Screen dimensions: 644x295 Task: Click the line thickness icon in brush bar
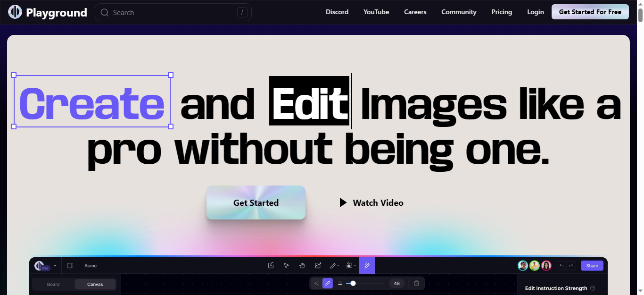340,283
